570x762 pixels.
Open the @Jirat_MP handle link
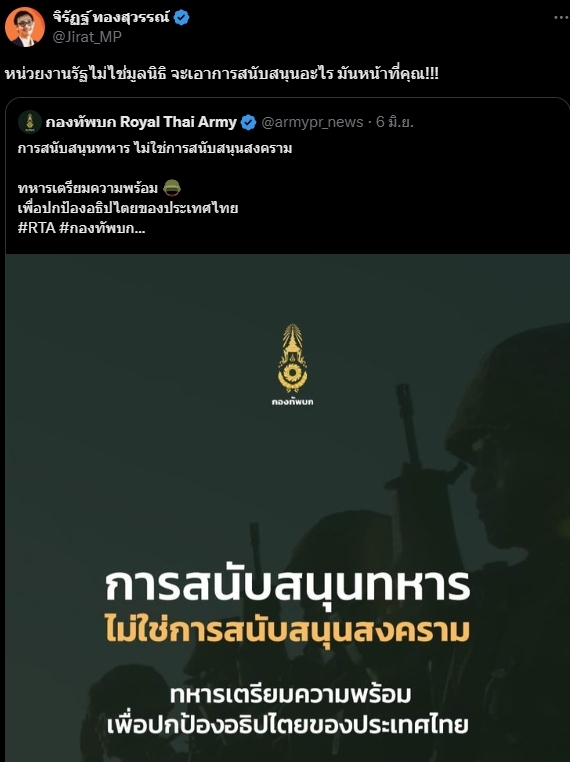tap(86, 37)
